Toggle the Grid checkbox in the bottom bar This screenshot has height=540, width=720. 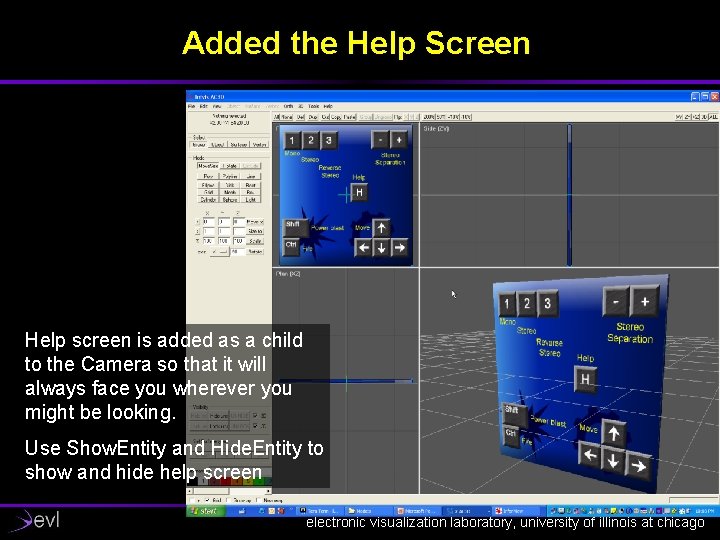coord(207,500)
